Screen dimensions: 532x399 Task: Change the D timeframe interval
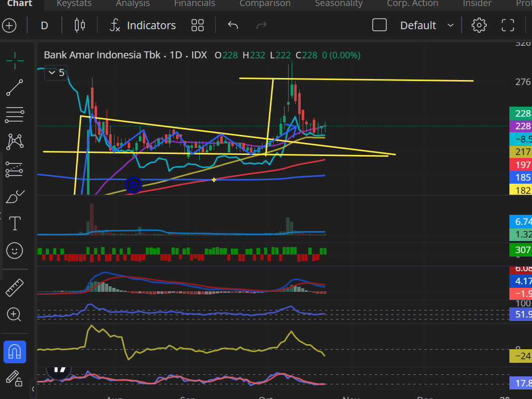[44, 25]
